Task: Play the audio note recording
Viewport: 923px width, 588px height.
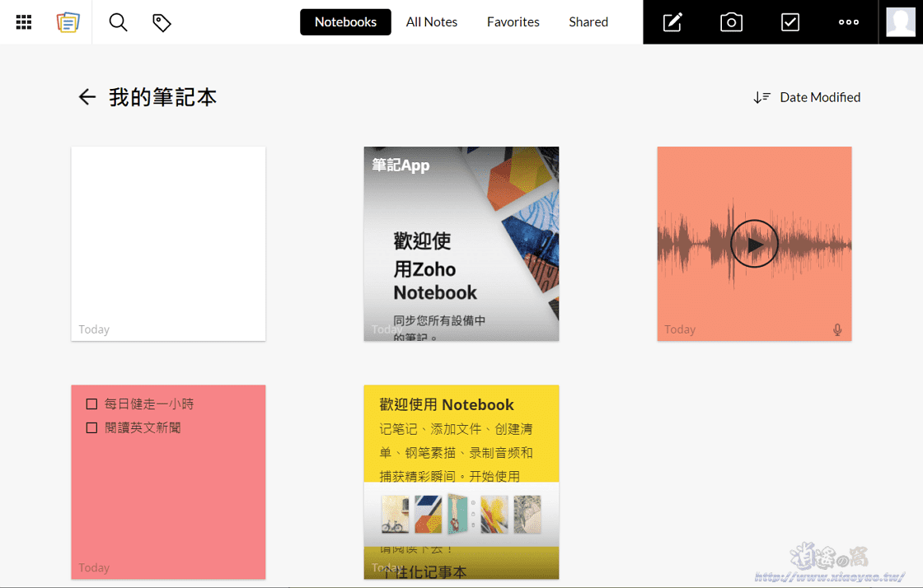Action: tap(754, 244)
